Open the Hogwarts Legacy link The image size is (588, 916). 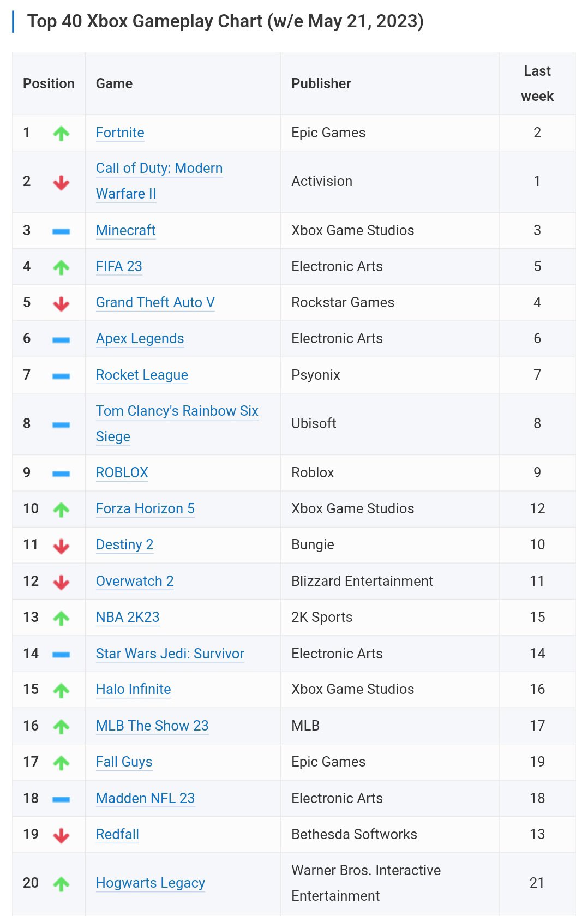coord(151,883)
